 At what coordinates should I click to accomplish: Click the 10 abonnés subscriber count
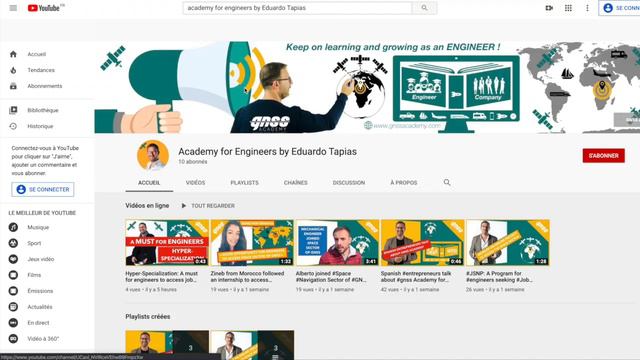click(193, 162)
